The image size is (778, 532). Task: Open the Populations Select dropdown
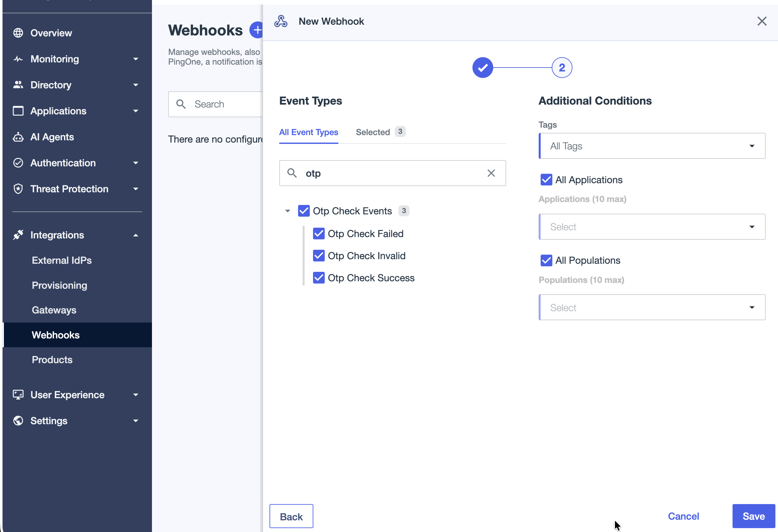[x=652, y=307]
